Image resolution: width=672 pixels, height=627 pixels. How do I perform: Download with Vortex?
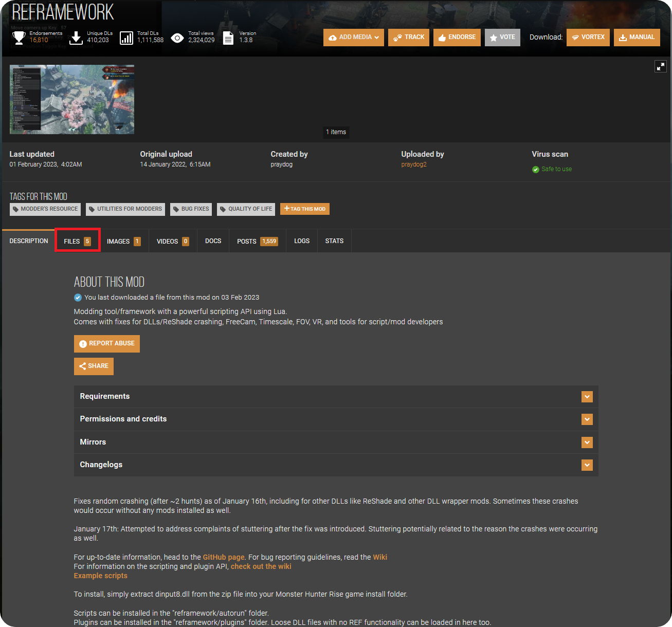pos(588,38)
